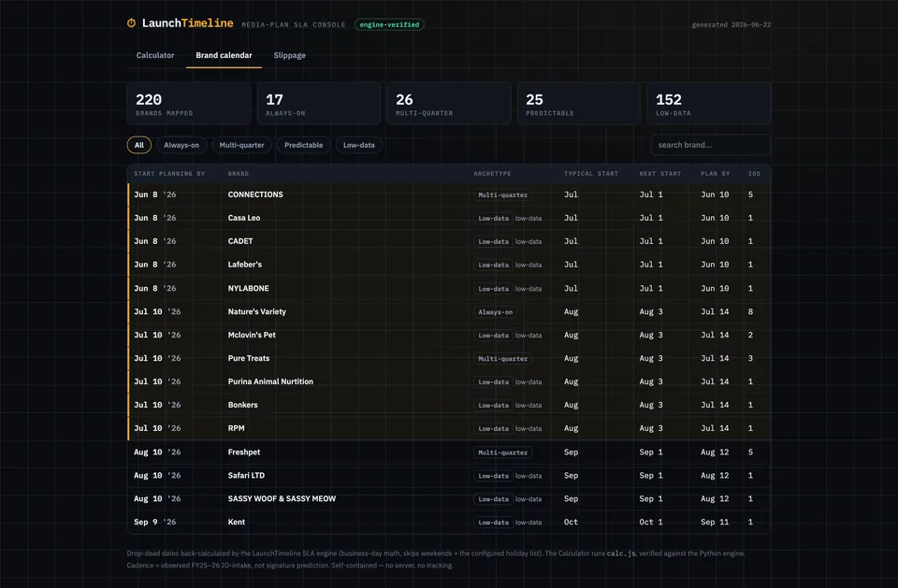Click the Purina Animal Nurtition brand name
The width and height of the screenshot is (898, 588).
click(271, 382)
